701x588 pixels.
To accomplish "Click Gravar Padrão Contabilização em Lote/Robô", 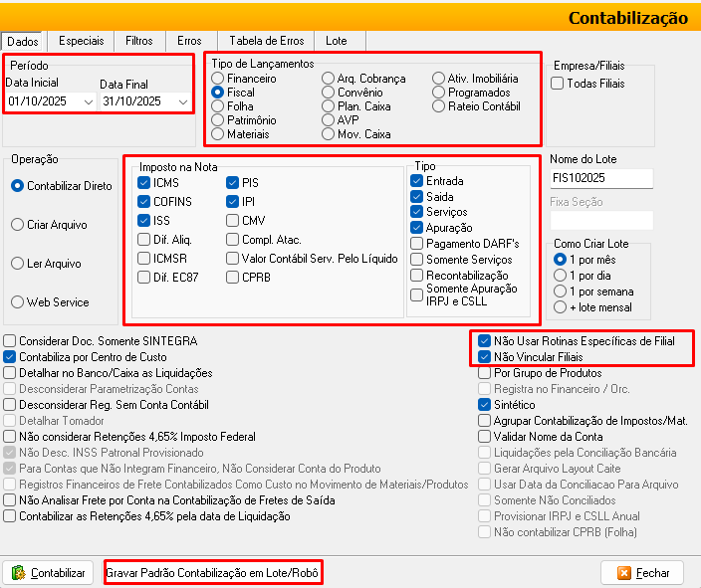I will [213, 574].
